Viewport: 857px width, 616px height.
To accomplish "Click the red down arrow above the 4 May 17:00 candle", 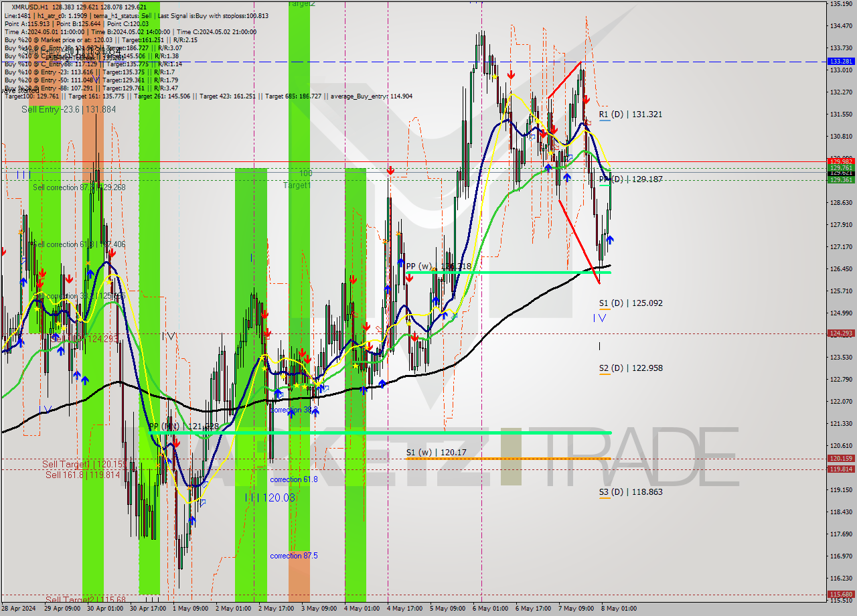I will click(x=390, y=171).
